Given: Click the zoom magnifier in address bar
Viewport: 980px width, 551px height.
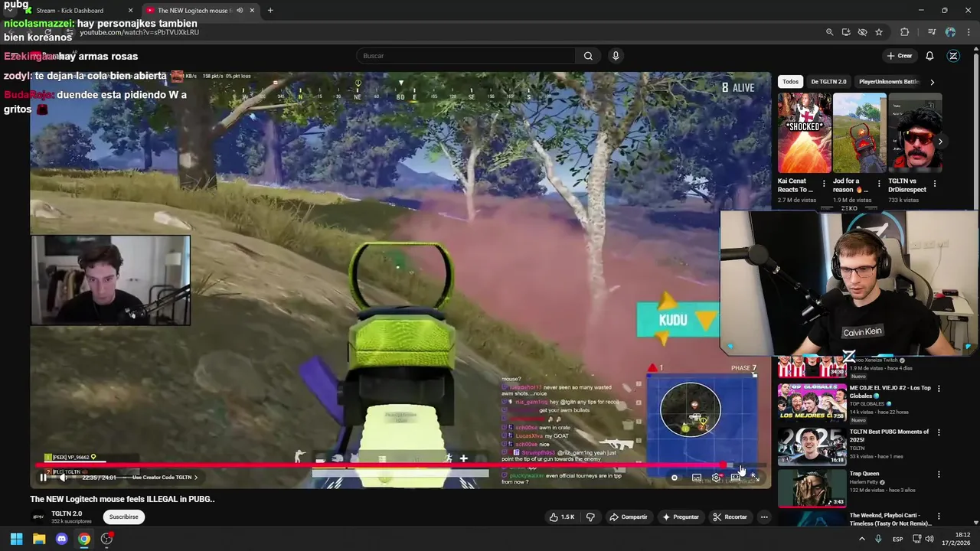Looking at the screenshot, I should pos(829,32).
